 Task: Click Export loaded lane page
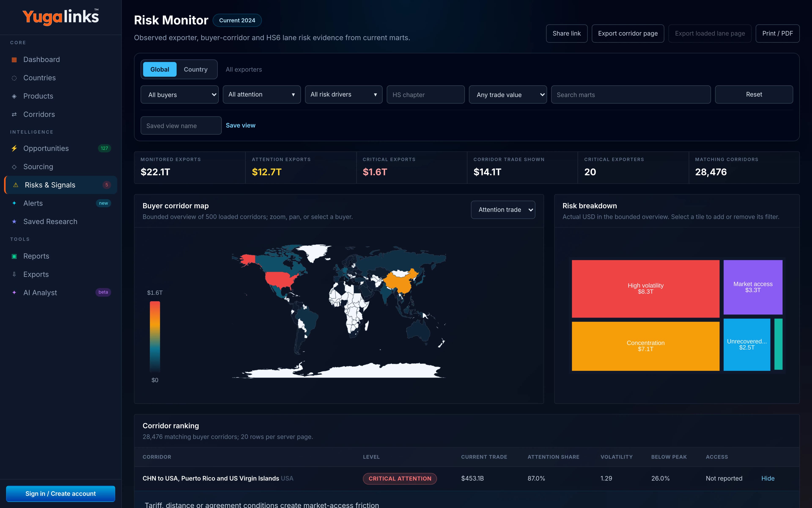coord(710,34)
